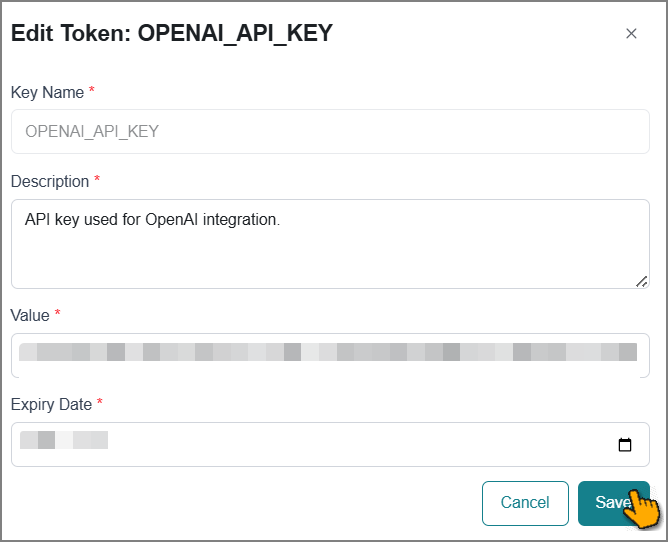This screenshot has width=668, height=542.
Task: Open the calendar picker icon
Action: 625,444
